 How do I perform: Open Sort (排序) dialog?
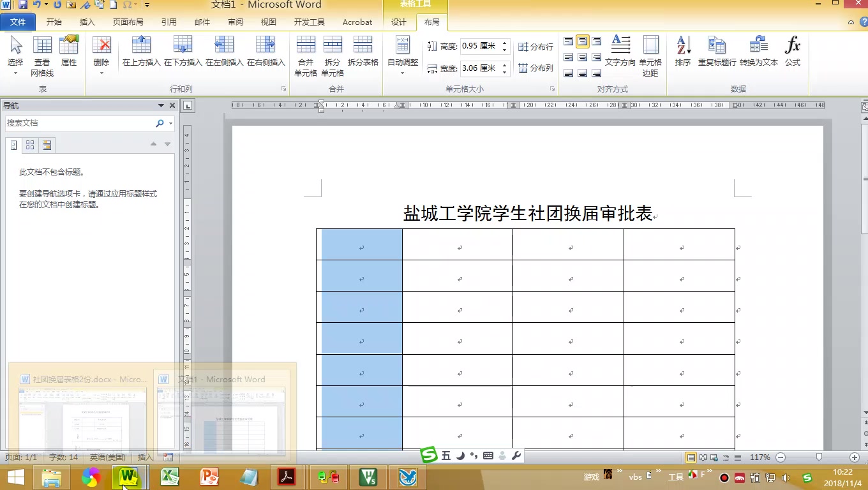coord(683,51)
